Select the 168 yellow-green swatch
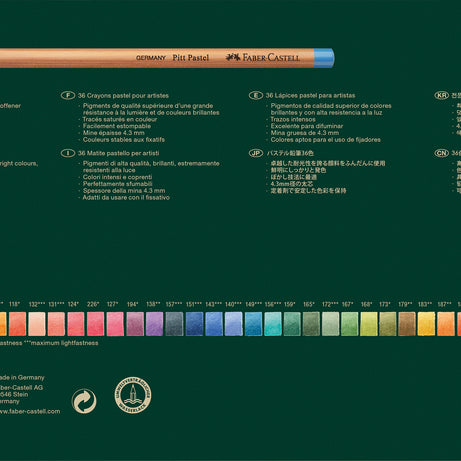This screenshot has width=461, height=461. [x=369, y=324]
